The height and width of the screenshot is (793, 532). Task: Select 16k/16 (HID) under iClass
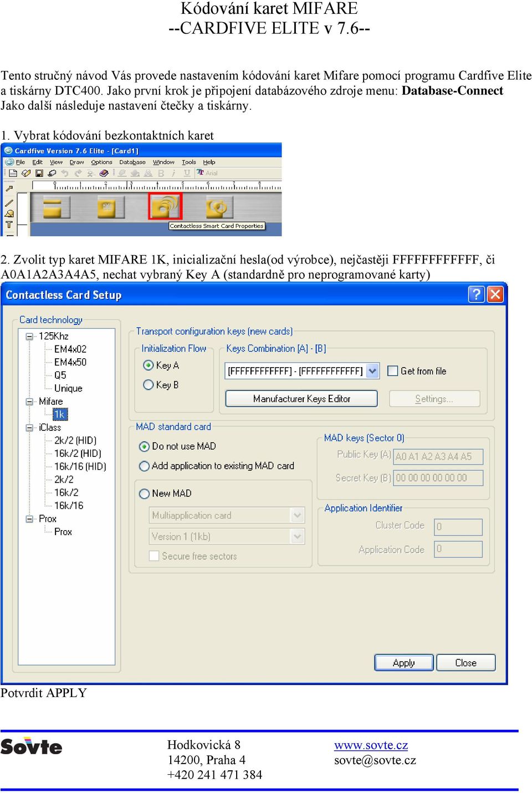pyautogui.click(x=80, y=466)
